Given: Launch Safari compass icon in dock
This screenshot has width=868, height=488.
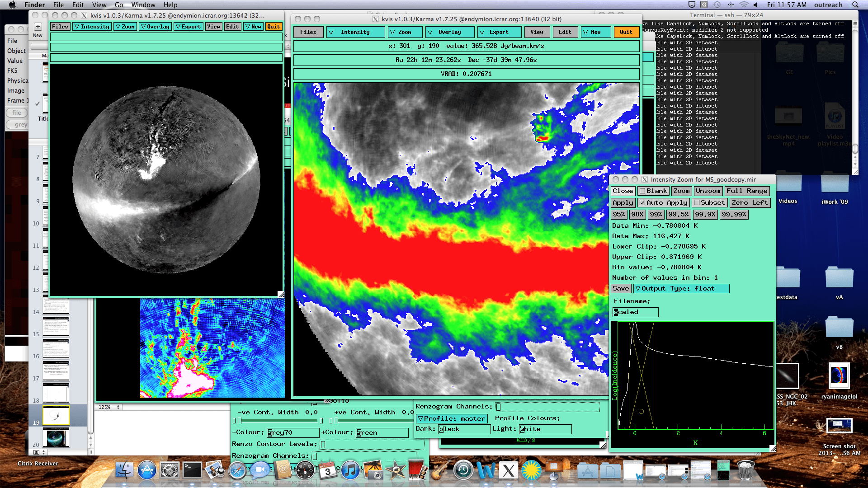Looking at the screenshot, I should (237, 470).
